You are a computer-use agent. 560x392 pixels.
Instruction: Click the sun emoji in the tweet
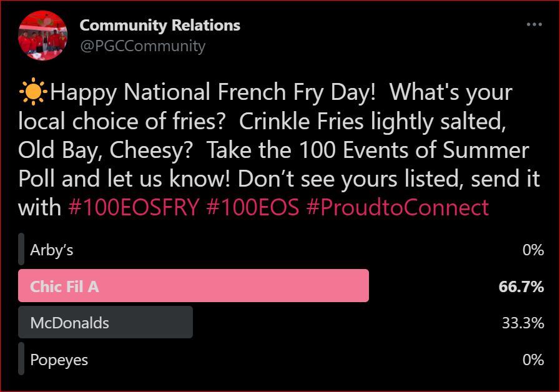[33, 92]
